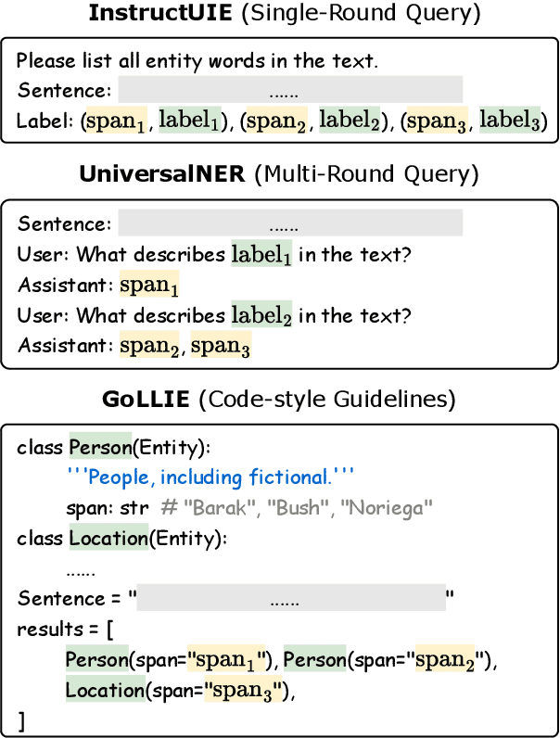
Task: Click the gray sentence placeholder under InstructUIE
Action: point(290,91)
